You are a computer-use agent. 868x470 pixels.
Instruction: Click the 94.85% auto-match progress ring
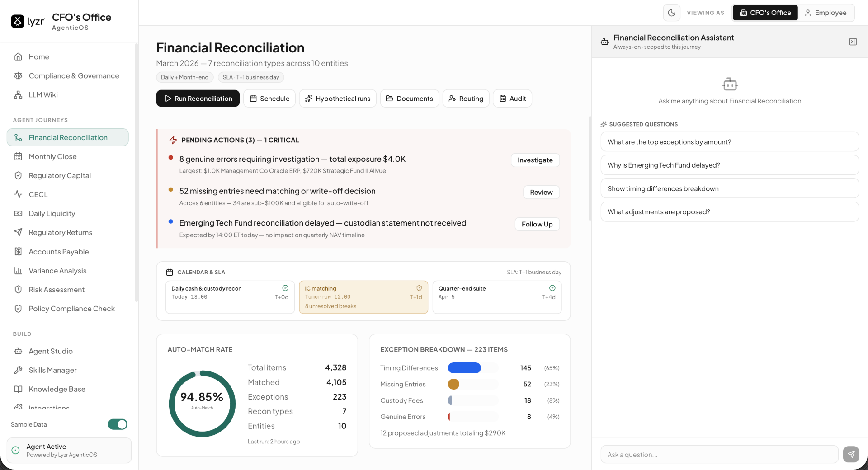202,404
